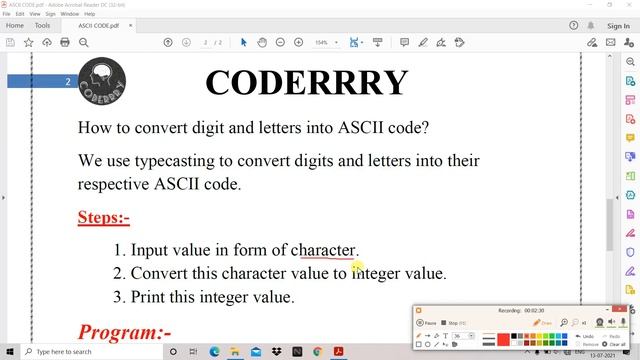
Task: Zoom out with the minus button
Action: click(280, 42)
